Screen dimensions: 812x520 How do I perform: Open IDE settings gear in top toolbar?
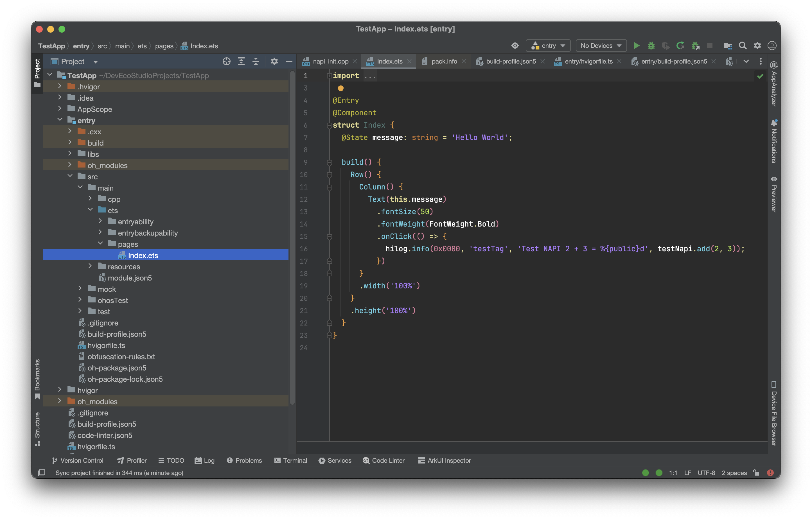coord(757,46)
